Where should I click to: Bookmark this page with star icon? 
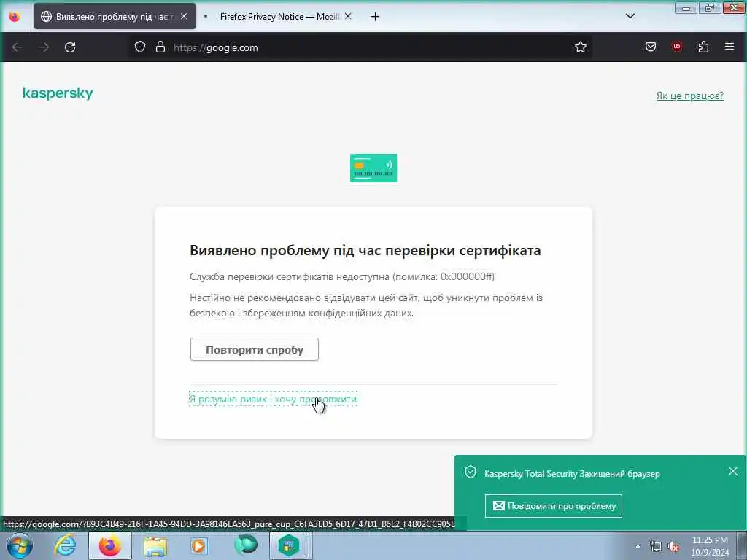tap(580, 47)
